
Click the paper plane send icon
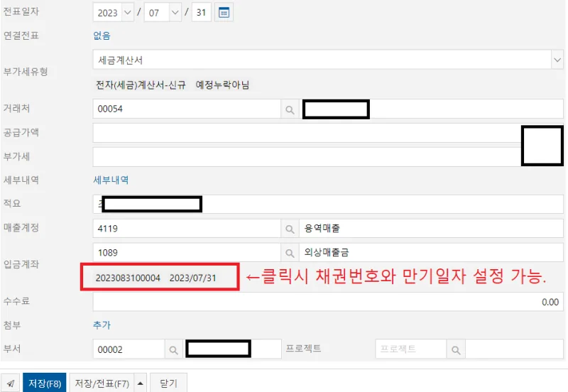[11, 383]
